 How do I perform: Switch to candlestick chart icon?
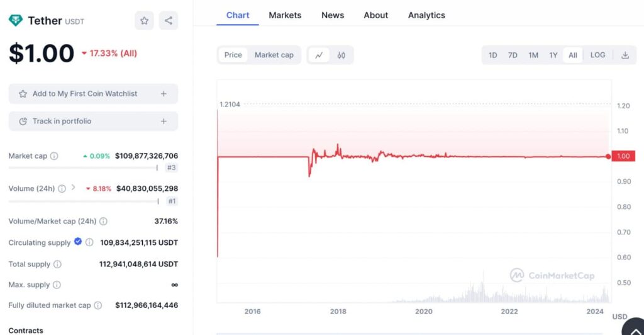pyautogui.click(x=341, y=55)
